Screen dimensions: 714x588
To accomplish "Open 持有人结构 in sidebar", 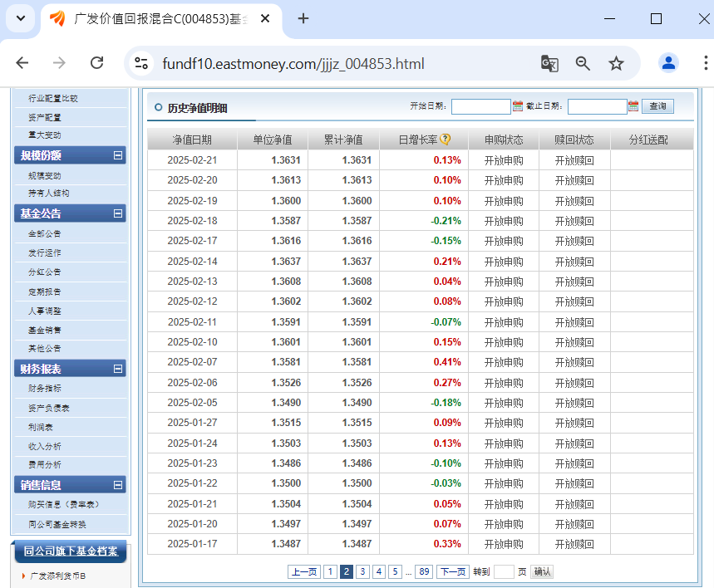I will tap(49, 193).
